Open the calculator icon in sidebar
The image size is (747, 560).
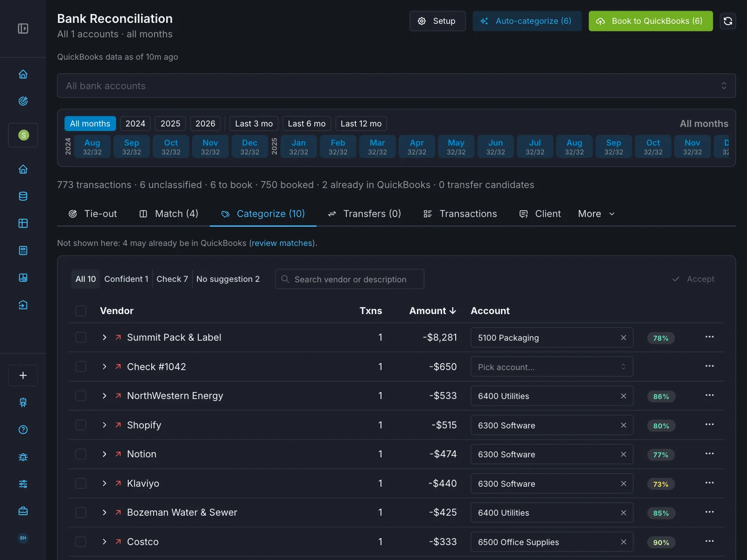23,251
